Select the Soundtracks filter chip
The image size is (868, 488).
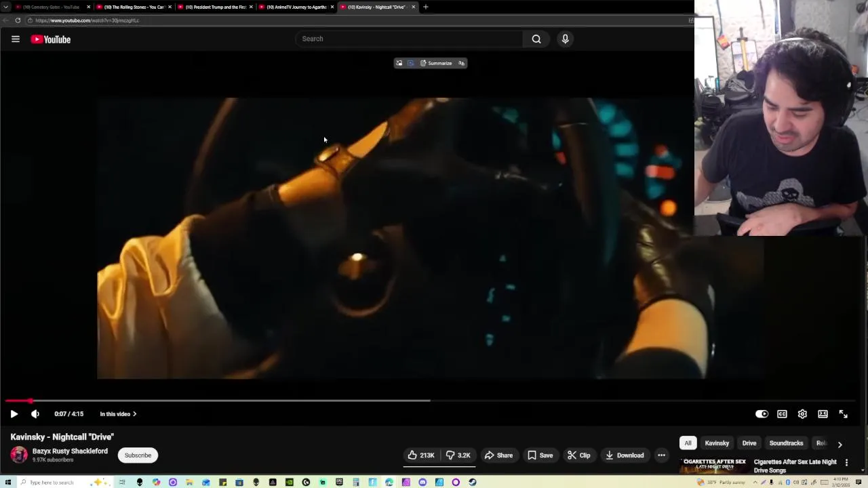coord(786,443)
